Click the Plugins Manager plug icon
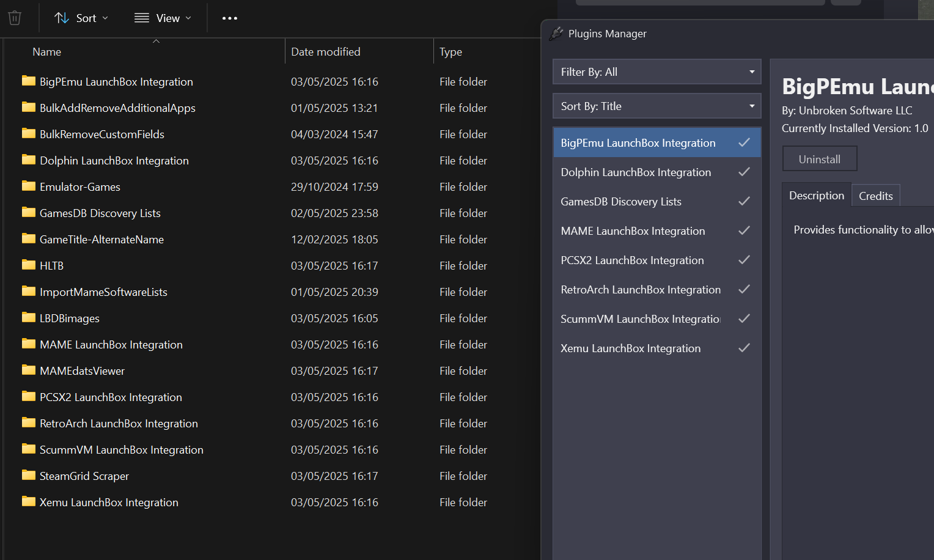 point(556,34)
